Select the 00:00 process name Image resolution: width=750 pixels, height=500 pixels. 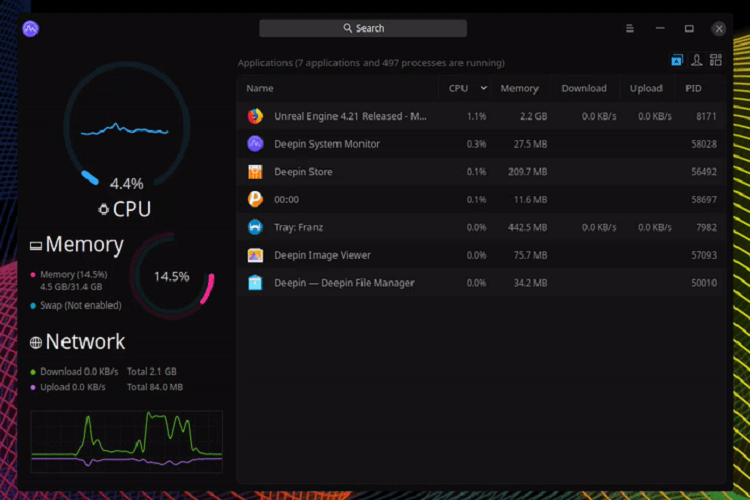tap(286, 200)
